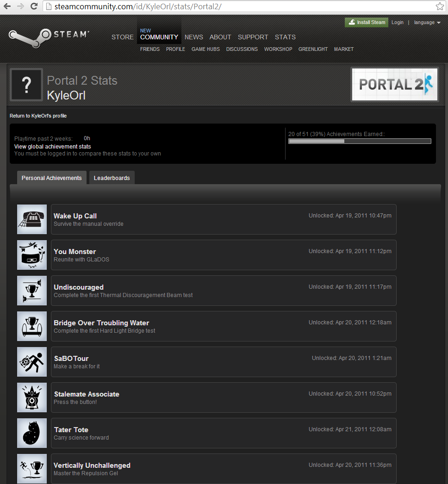Open the ABOUT menu

click(220, 37)
